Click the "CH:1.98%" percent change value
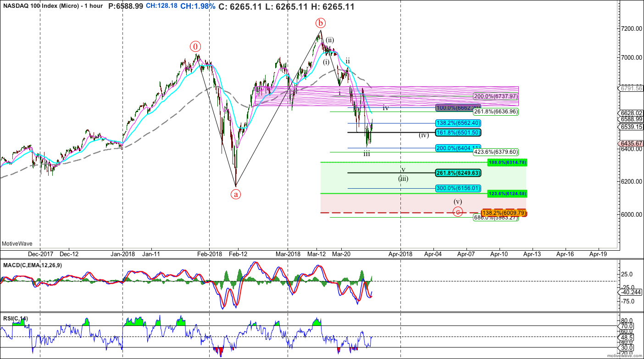This screenshot has height=359, width=644. [198, 7]
